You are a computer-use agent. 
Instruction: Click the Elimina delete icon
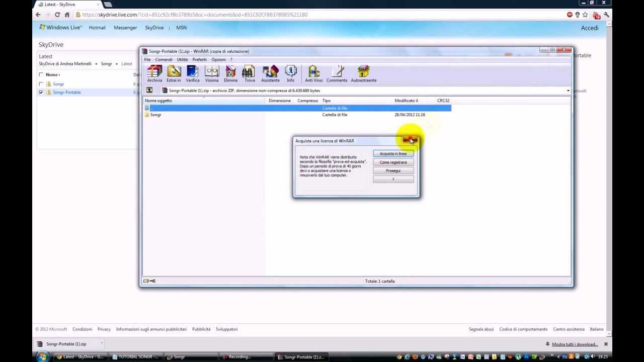click(x=230, y=74)
